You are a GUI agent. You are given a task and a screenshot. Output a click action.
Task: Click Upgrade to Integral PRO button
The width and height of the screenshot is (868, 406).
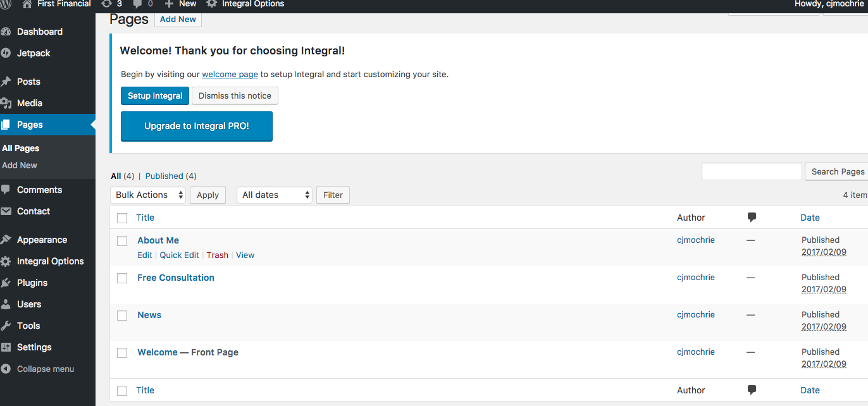[197, 126]
